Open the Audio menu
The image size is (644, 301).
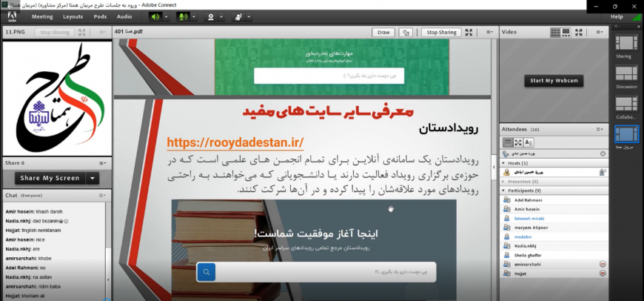pos(124,17)
